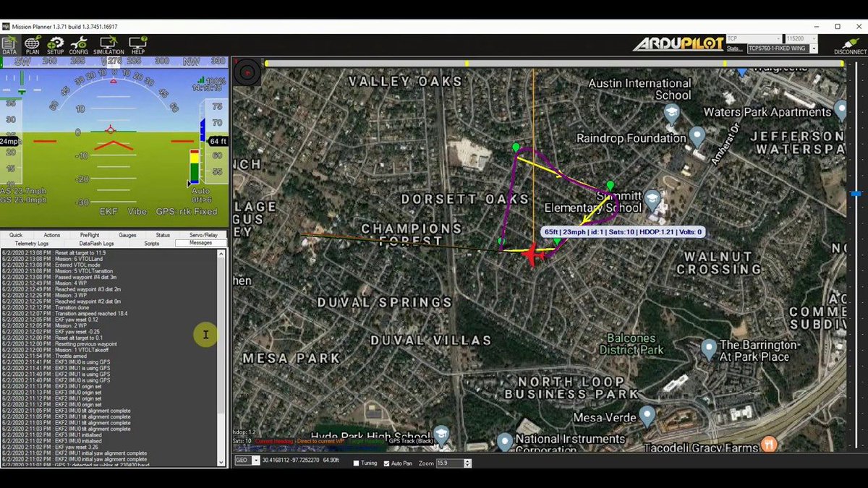Click scroll-down arrow of messages list
The height and width of the screenshot is (488, 868).
point(222,463)
